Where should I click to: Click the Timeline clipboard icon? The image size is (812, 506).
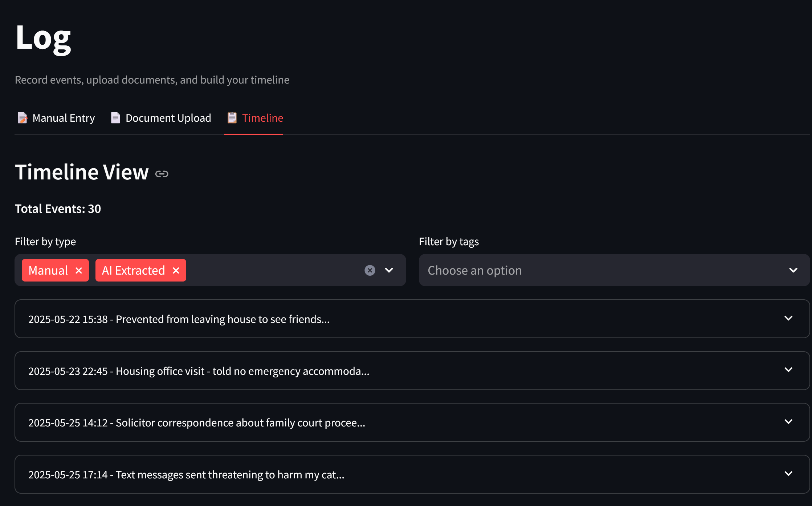tap(232, 118)
